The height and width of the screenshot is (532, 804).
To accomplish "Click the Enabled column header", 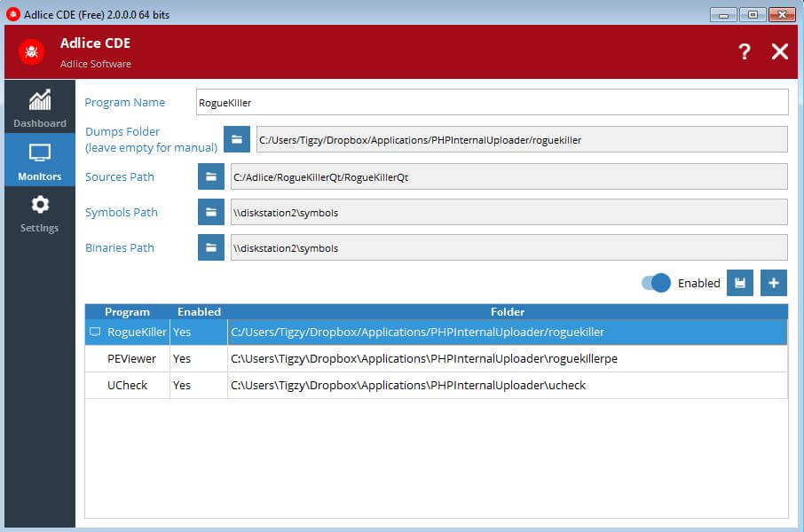I will [199, 312].
